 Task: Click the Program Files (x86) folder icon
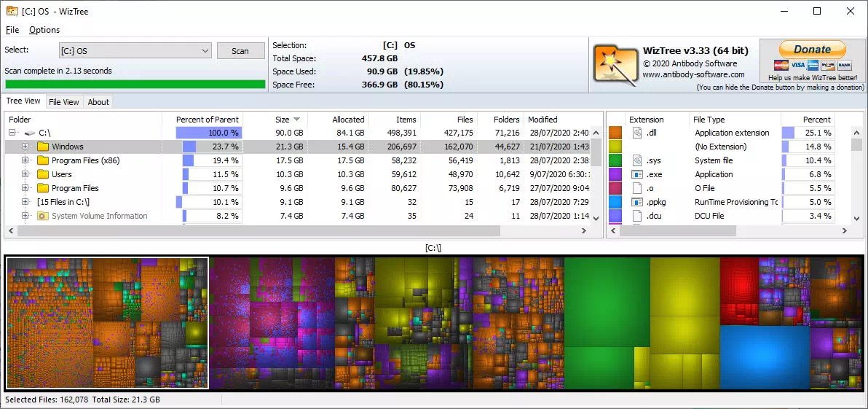point(43,160)
